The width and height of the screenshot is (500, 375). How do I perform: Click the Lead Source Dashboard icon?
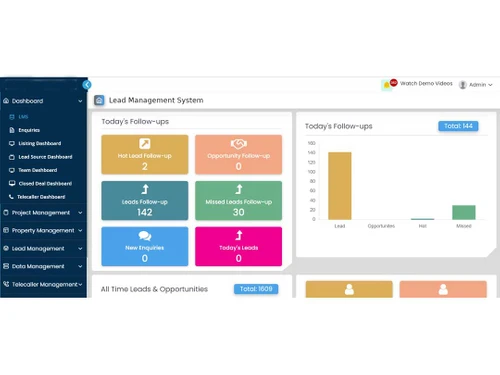pyautogui.click(x=12, y=157)
